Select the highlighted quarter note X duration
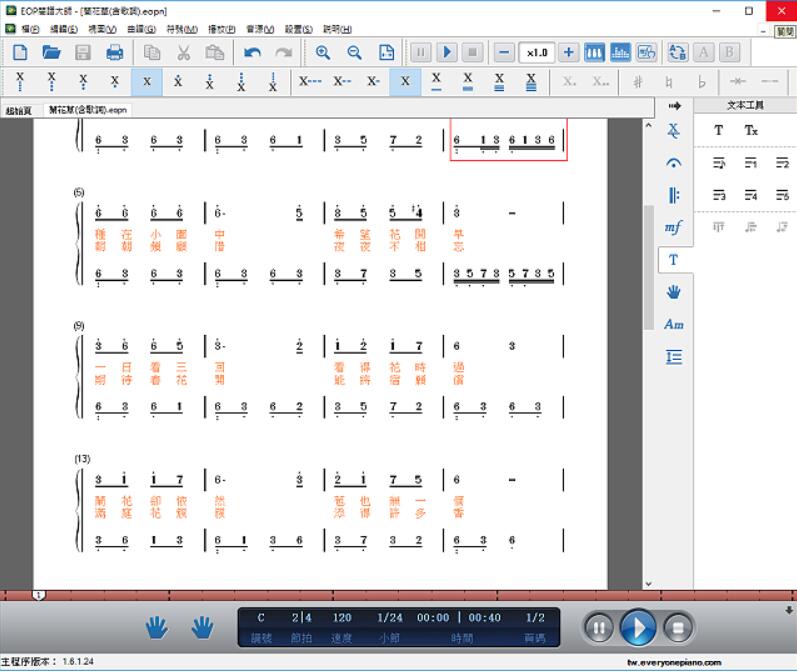Screen dimensions: 797x672 tap(405, 82)
